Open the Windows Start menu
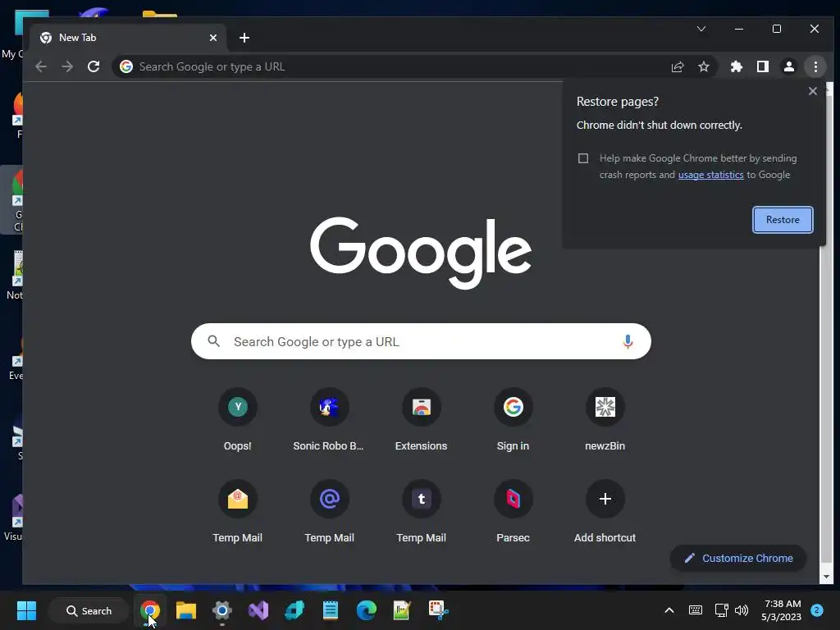 pos(26,610)
